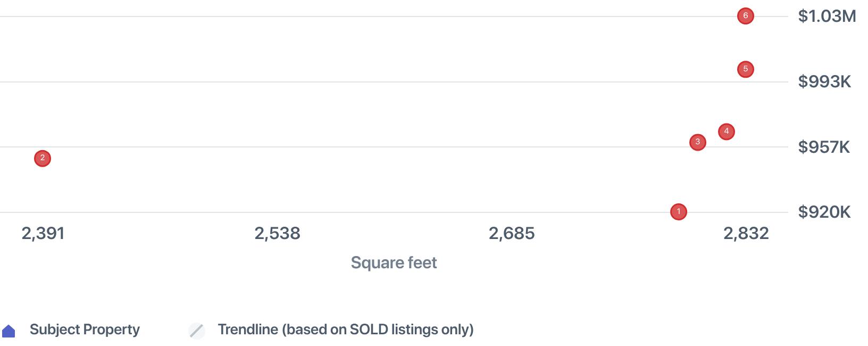
Task: Click the $1.03M price axis label
Action: tap(827, 17)
